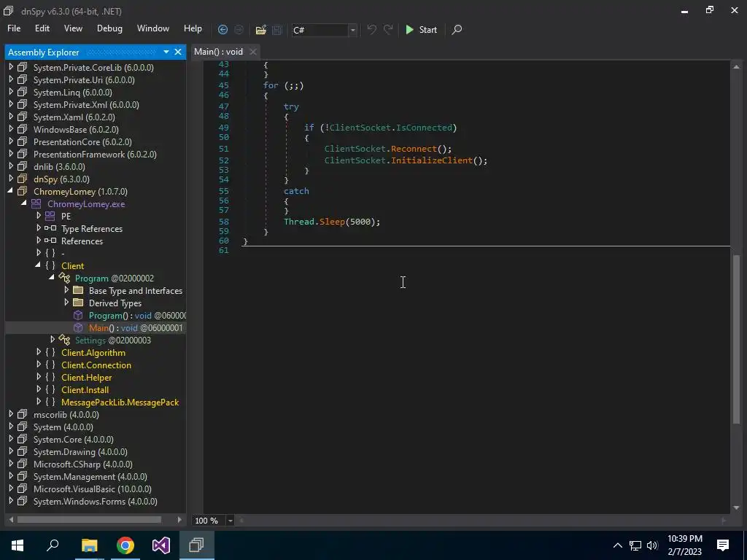Click the Main() method cube icon
747x560 pixels.
point(78,327)
